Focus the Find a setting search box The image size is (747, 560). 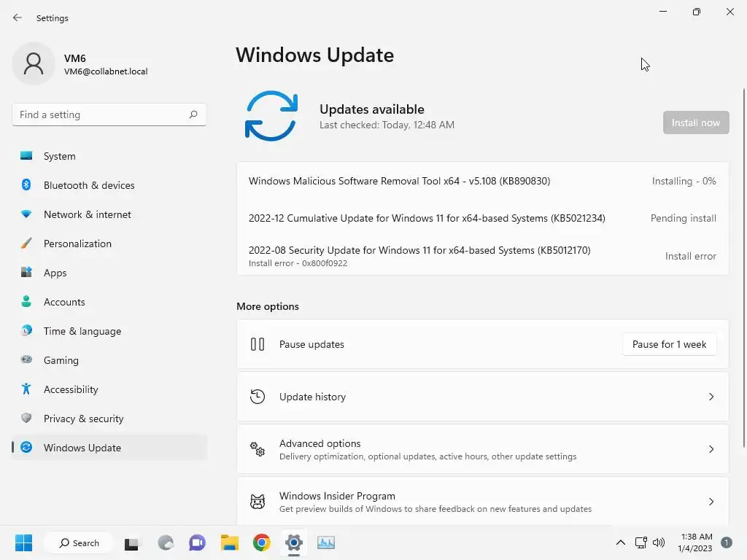[109, 114]
